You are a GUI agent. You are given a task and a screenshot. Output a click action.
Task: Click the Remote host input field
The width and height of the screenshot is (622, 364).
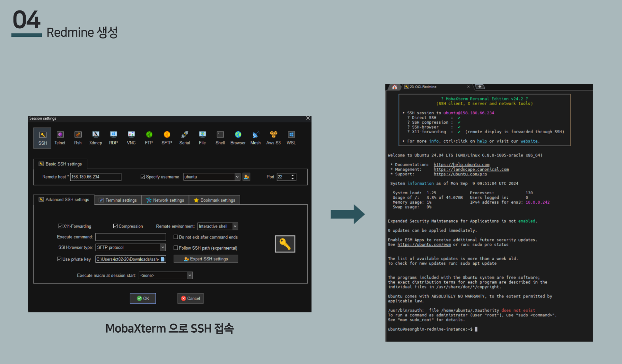pyautogui.click(x=95, y=177)
